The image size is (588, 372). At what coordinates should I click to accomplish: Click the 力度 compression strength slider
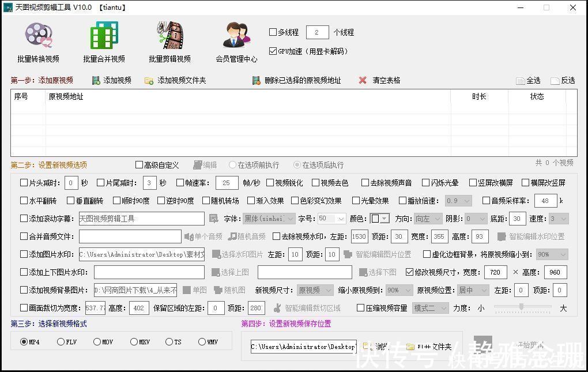(x=522, y=307)
